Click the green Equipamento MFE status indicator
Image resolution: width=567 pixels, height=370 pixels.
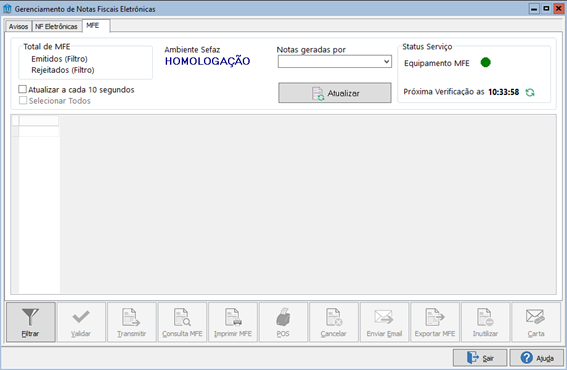pos(486,63)
